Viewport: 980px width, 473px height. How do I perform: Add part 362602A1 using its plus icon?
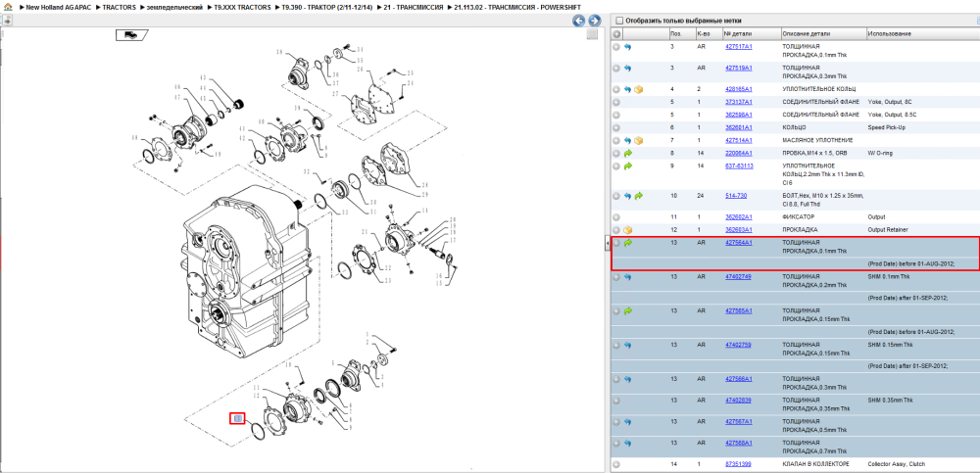coord(616,217)
